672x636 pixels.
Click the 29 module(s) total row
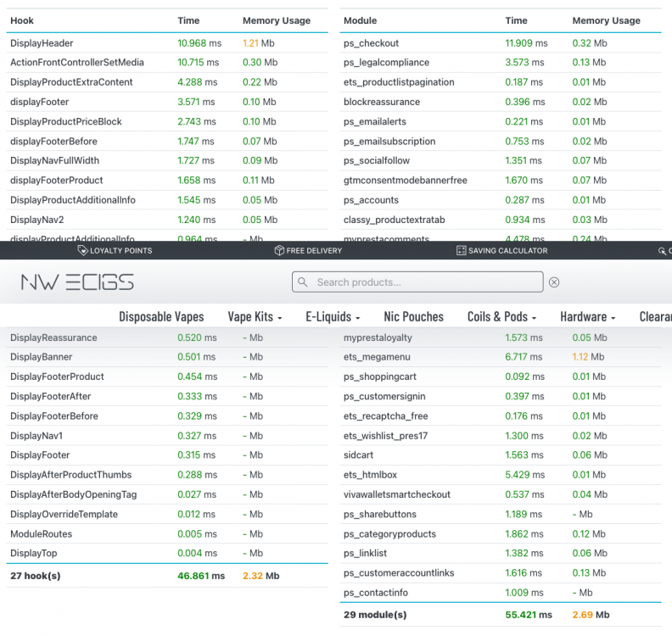tap(501, 615)
